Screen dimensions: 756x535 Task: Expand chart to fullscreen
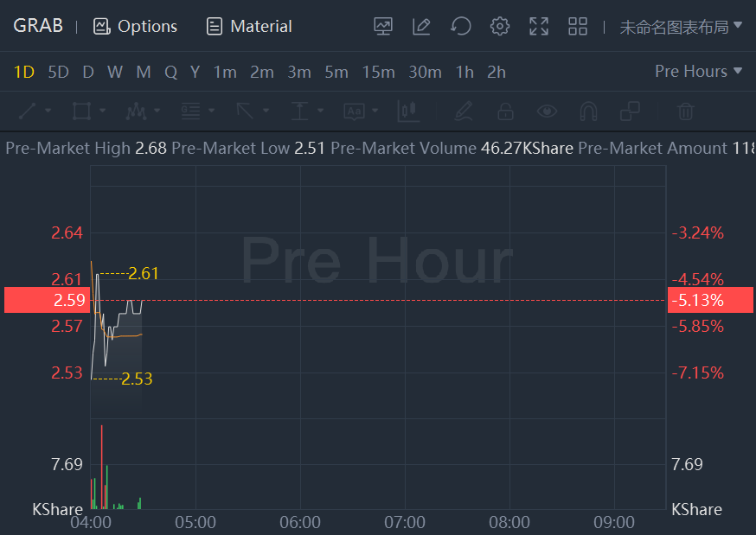pyautogui.click(x=539, y=26)
